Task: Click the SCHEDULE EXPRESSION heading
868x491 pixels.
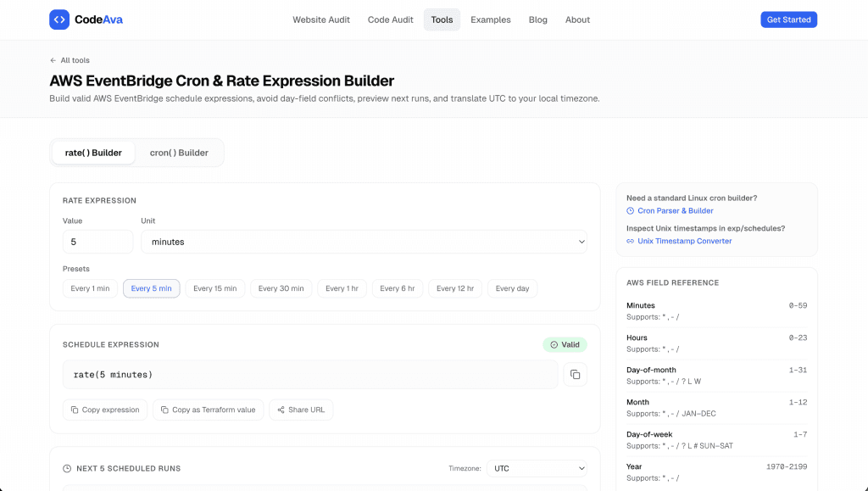Action: click(x=111, y=345)
